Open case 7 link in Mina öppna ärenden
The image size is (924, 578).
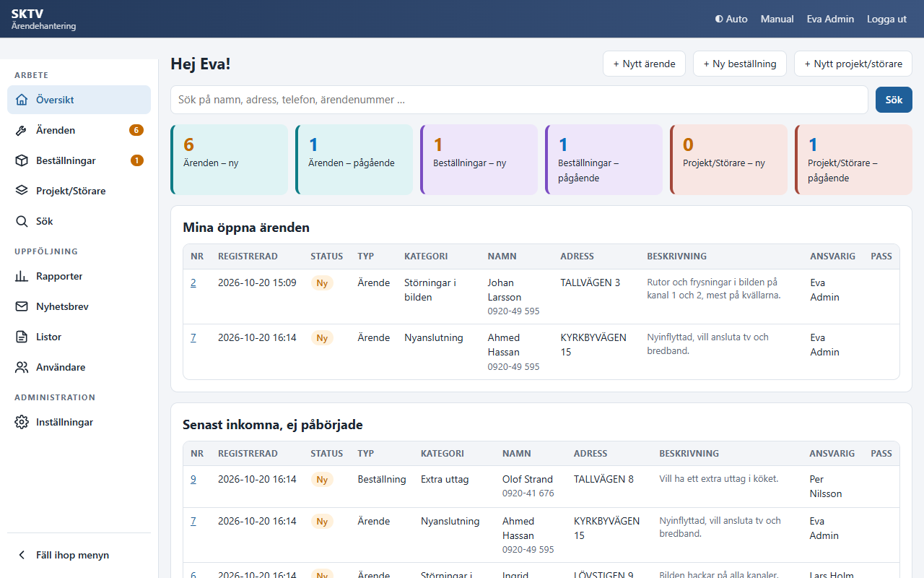coord(193,337)
